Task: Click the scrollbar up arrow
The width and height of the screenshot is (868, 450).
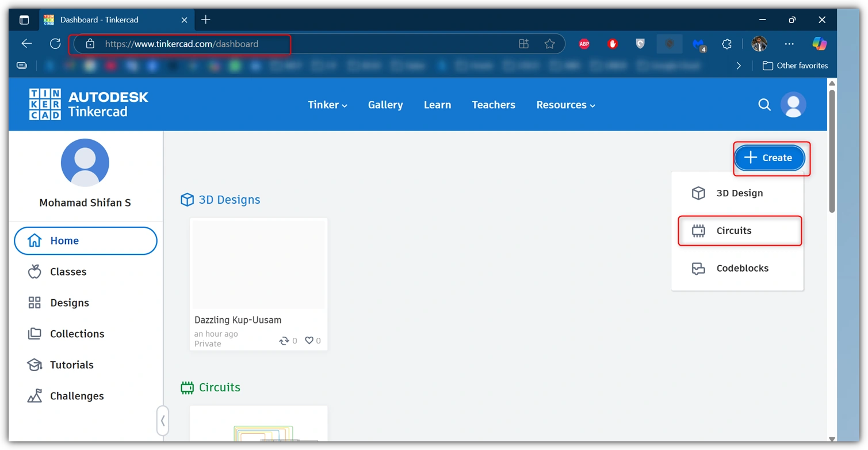Action: click(832, 83)
